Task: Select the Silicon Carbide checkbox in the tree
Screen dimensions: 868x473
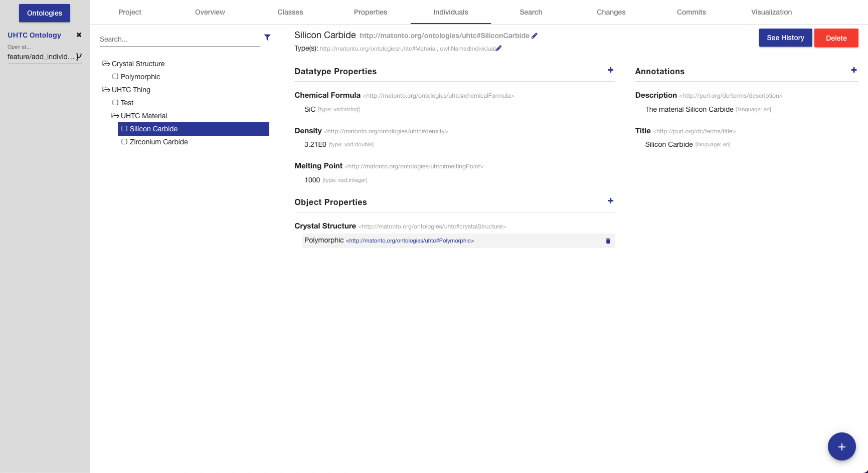Action: [124, 129]
